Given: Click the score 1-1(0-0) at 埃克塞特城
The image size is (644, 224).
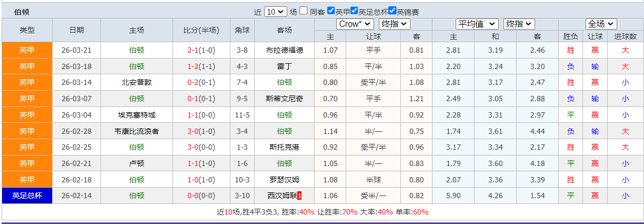Looking at the screenshot, I should point(202,115).
